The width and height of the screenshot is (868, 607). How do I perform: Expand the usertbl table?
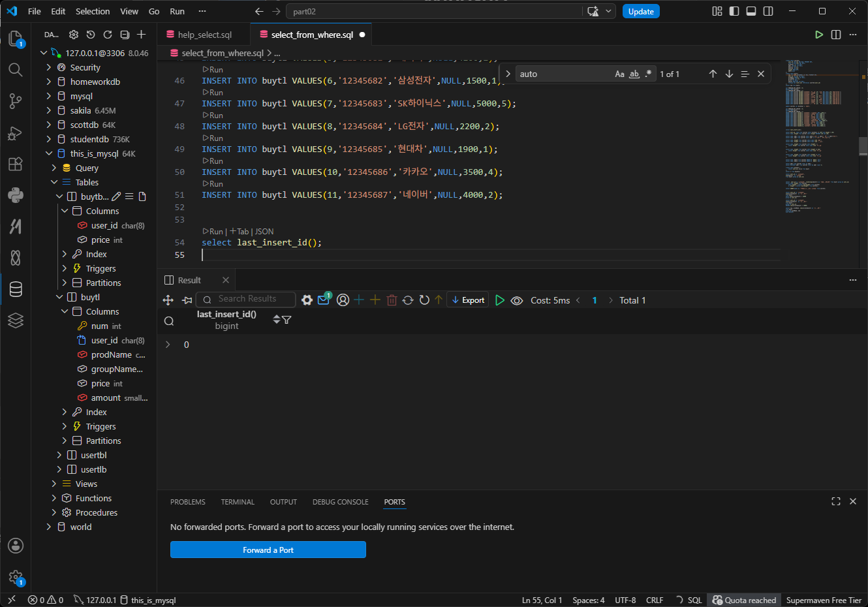pos(59,455)
